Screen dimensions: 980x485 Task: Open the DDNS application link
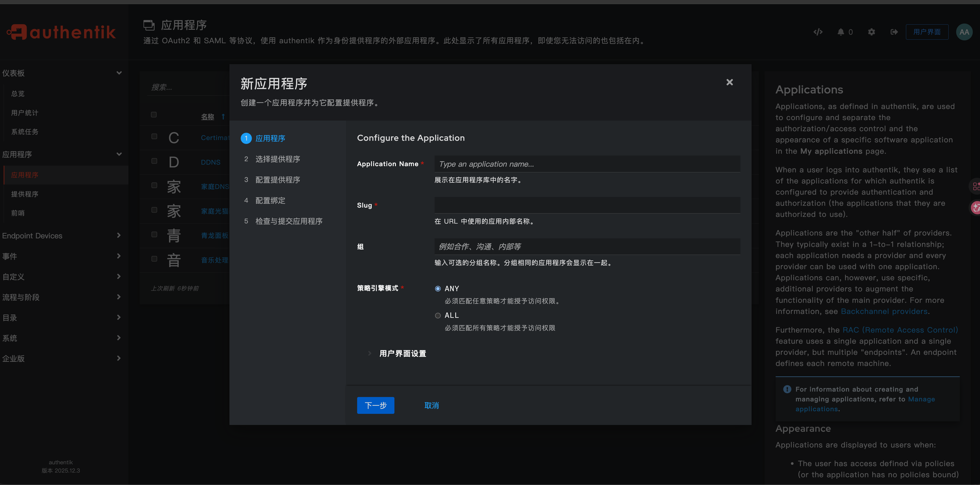211,162
